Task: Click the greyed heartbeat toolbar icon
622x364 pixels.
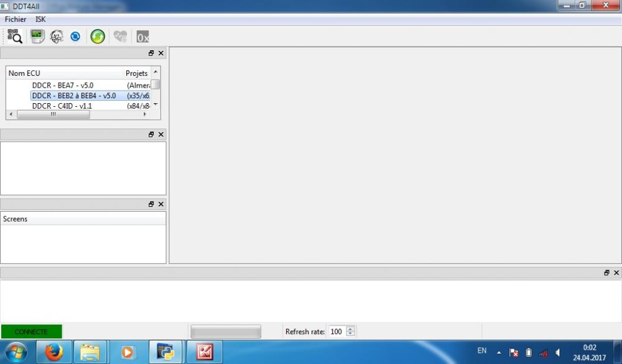Action: pos(120,37)
